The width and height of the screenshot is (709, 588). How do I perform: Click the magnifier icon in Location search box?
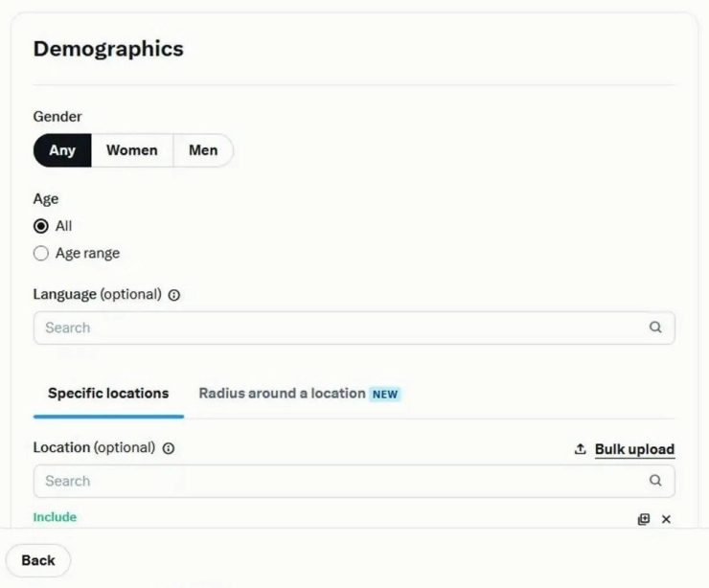pyautogui.click(x=655, y=481)
